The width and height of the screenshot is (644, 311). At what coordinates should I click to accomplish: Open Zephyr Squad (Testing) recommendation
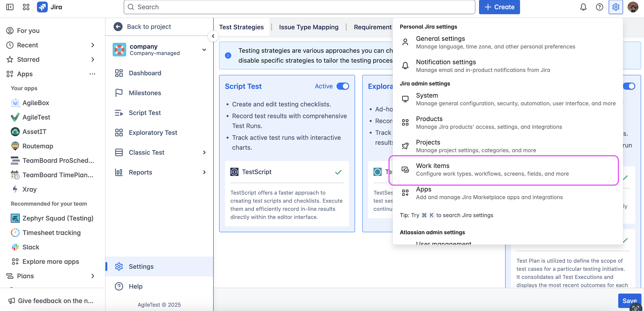[x=58, y=218]
